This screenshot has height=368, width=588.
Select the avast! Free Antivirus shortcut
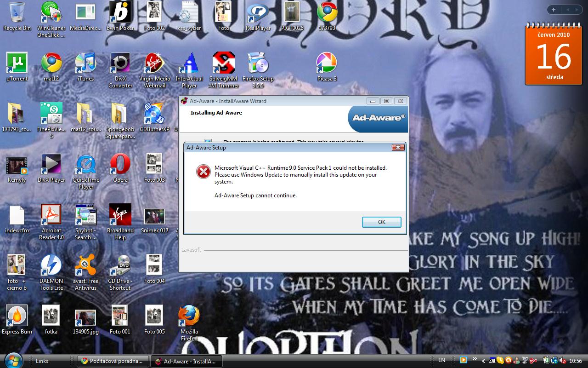pyautogui.click(x=85, y=273)
